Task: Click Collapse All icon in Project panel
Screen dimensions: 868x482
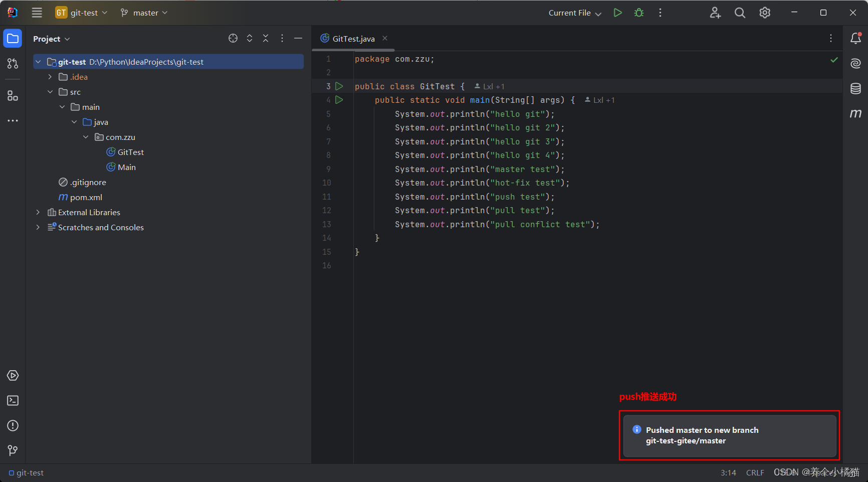Action: (266, 38)
